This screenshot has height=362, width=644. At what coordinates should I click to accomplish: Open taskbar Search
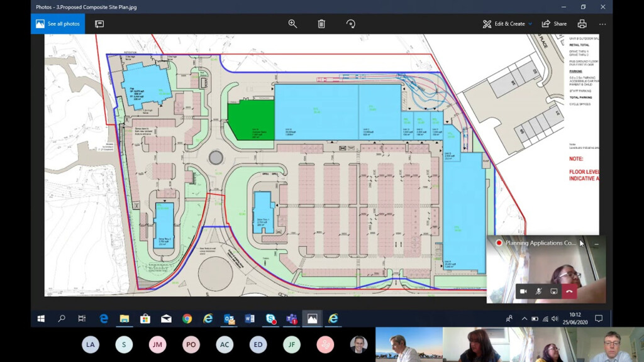(x=62, y=319)
